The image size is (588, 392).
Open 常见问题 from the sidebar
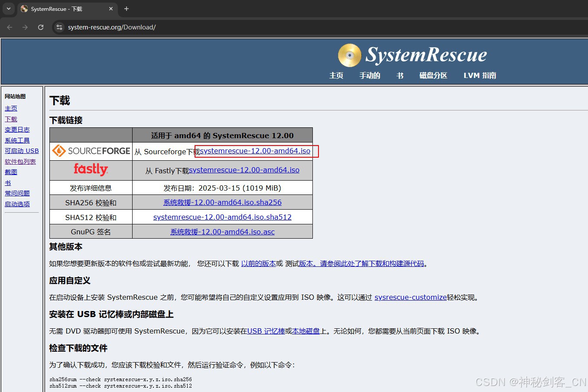pyautogui.click(x=17, y=193)
